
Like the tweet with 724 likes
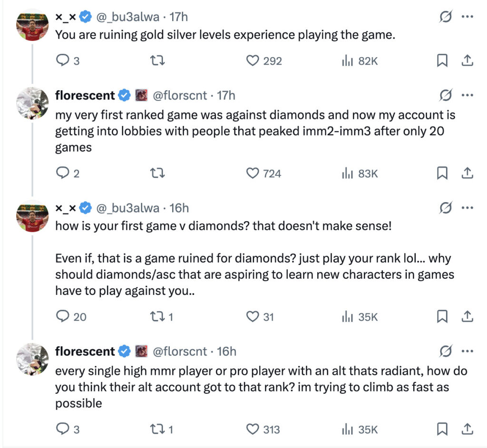pos(253,174)
